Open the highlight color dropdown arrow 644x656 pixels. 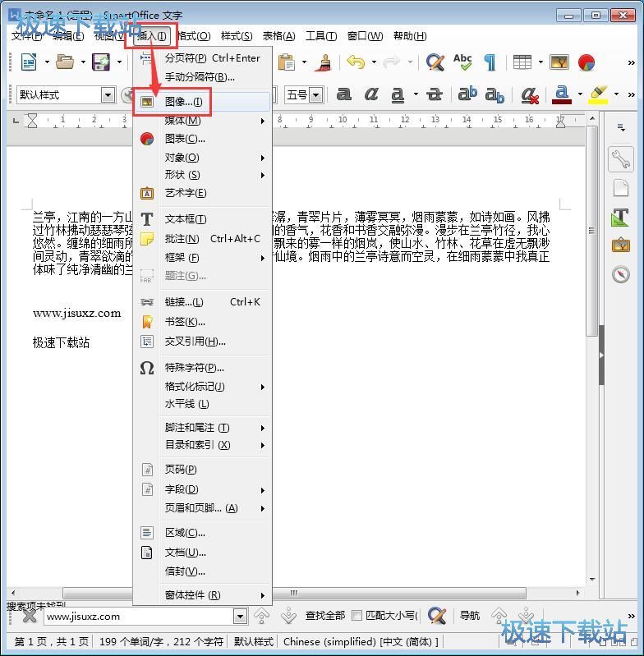tap(616, 94)
